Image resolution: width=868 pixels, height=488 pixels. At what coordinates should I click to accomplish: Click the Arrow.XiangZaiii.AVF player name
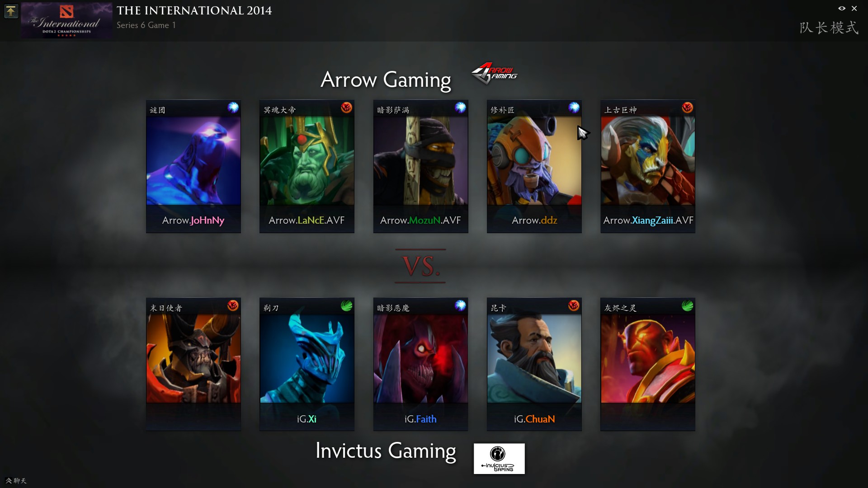pyautogui.click(x=648, y=221)
